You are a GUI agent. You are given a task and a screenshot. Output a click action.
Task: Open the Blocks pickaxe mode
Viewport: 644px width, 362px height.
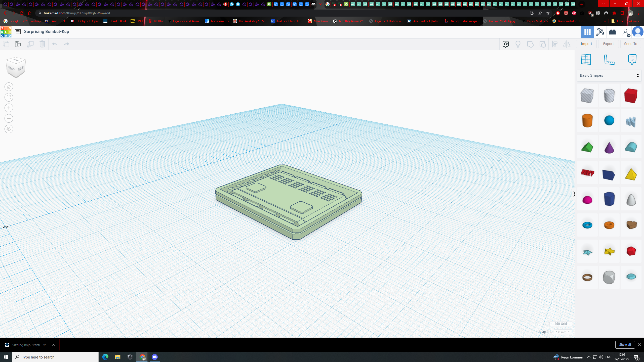tap(600, 32)
